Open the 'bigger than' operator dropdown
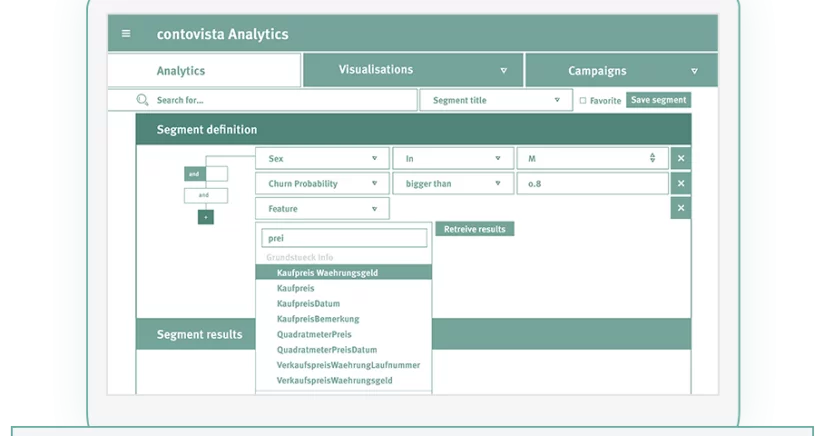 point(451,184)
